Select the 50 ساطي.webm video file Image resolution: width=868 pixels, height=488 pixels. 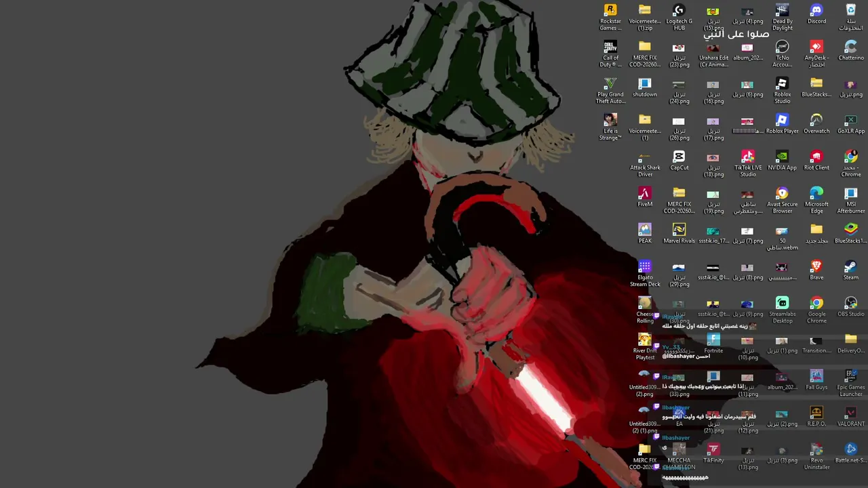pos(782,237)
